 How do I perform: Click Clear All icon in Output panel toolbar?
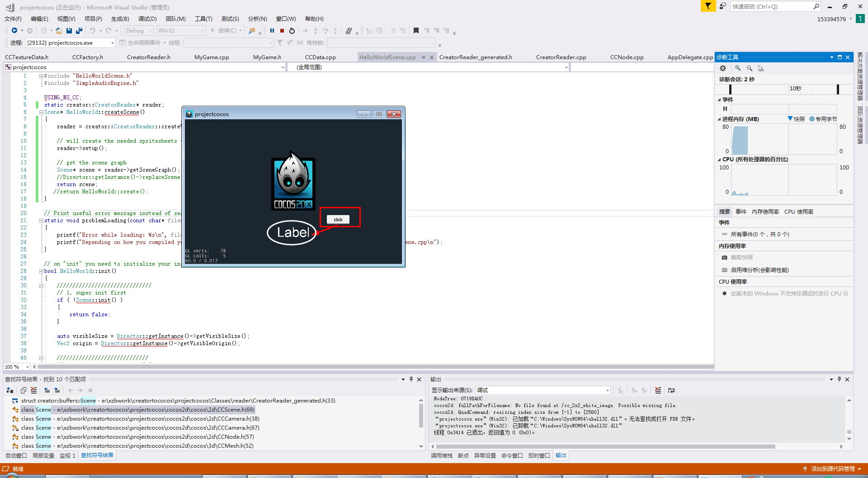tap(658, 390)
